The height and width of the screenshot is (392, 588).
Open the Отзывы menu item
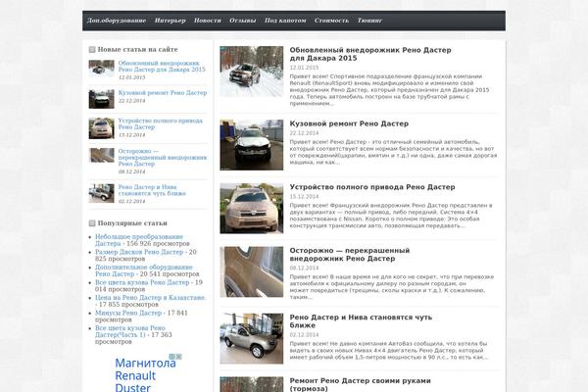(x=243, y=21)
